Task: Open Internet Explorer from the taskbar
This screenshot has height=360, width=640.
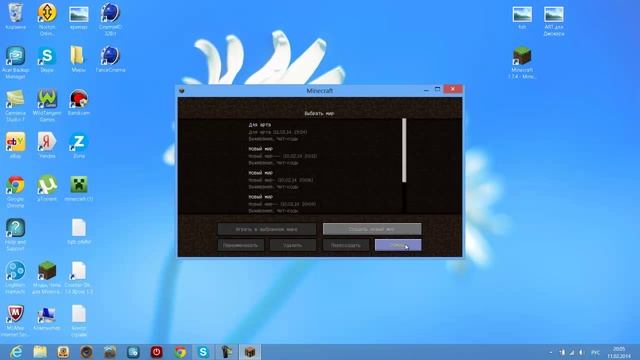Action: tap(16, 352)
